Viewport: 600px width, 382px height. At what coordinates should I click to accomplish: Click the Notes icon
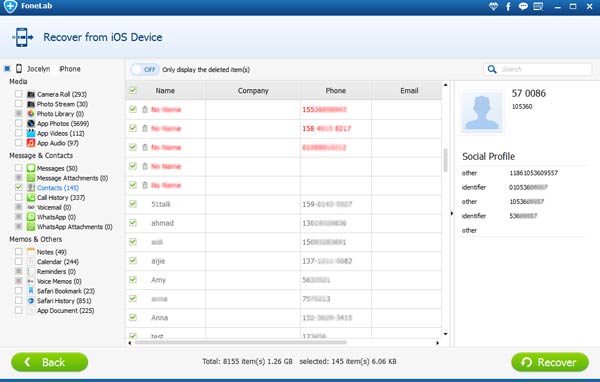tap(31, 252)
